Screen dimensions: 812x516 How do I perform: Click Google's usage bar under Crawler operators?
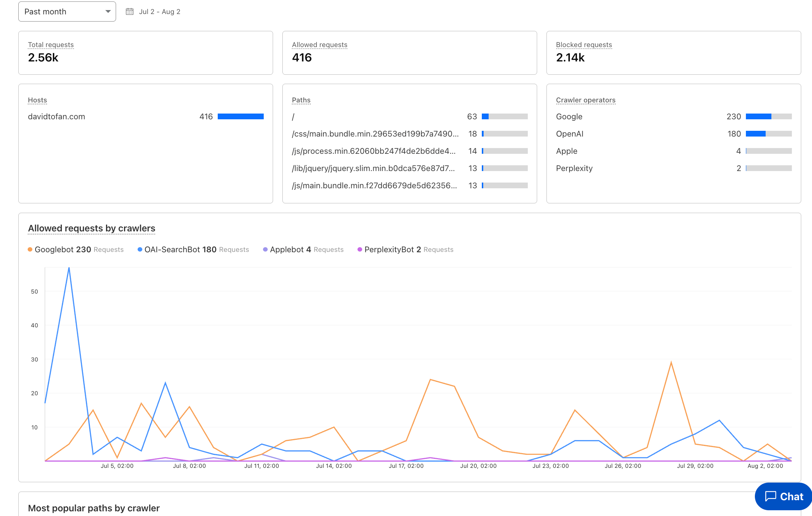click(769, 116)
